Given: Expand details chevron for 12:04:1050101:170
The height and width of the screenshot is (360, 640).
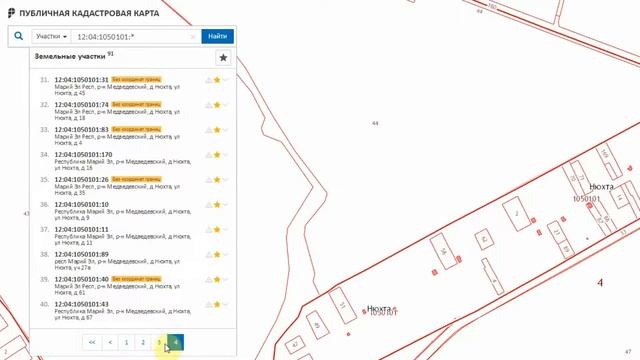Looking at the screenshot, I should [x=225, y=155].
